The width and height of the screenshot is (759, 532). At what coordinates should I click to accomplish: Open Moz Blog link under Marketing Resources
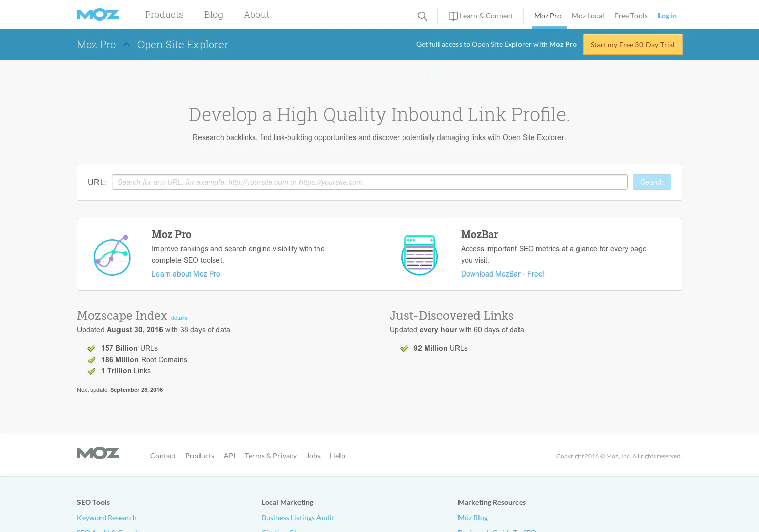tap(473, 518)
